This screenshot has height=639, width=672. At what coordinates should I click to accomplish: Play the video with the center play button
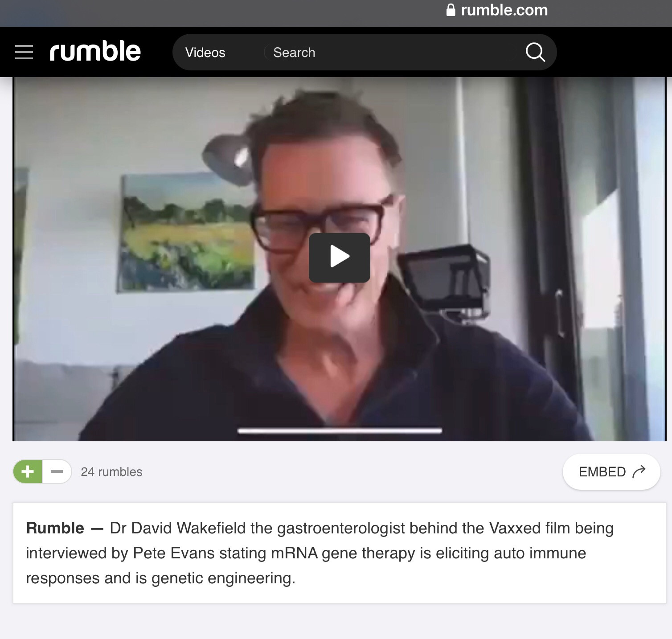click(x=340, y=258)
